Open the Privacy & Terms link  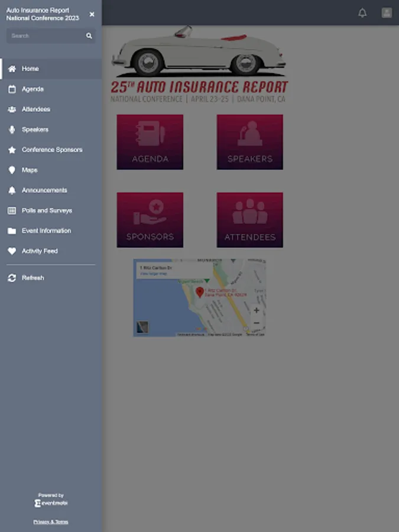click(x=51, y=522)
